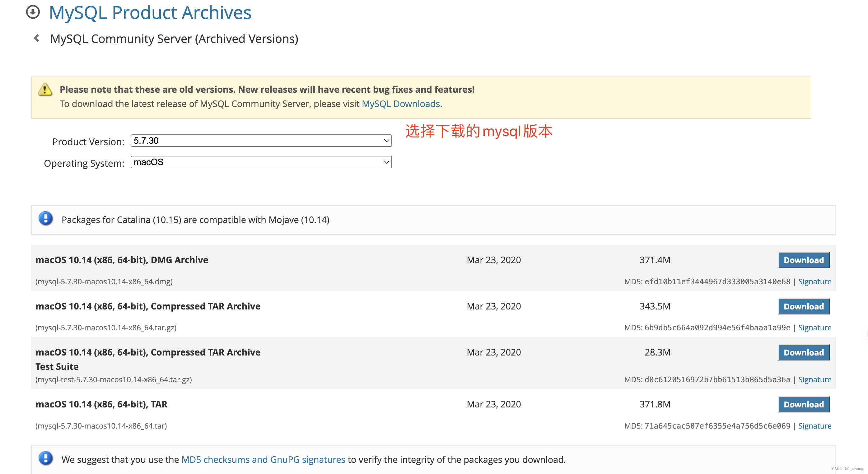
Task: Go back using the left chevron arrow
Action: (x=37, y=38)
